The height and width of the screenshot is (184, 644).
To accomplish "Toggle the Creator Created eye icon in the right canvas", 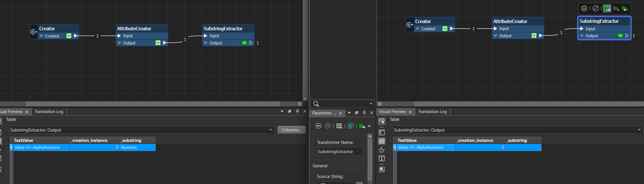I will 445,29.
